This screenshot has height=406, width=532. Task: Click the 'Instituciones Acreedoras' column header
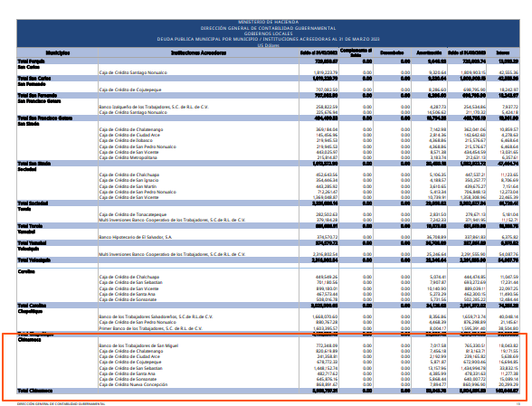(x=198, y=53)
